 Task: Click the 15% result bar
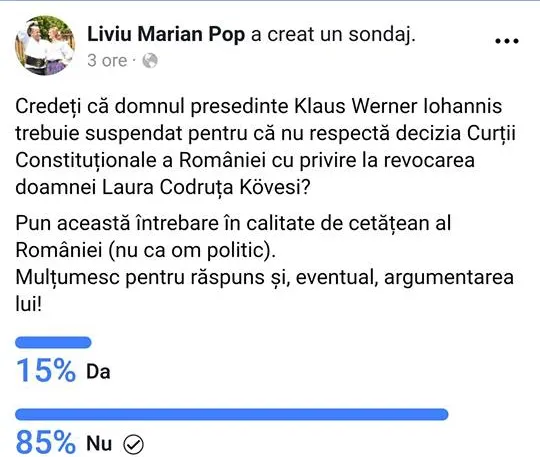pyautogui.click(x=53, y=343)
